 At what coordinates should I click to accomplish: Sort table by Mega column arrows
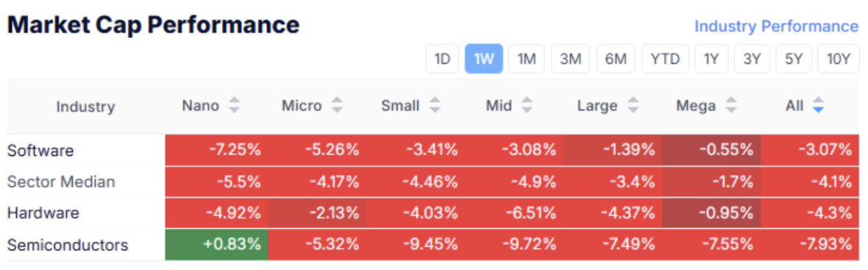pyautogui.click(x=731, y=106)
